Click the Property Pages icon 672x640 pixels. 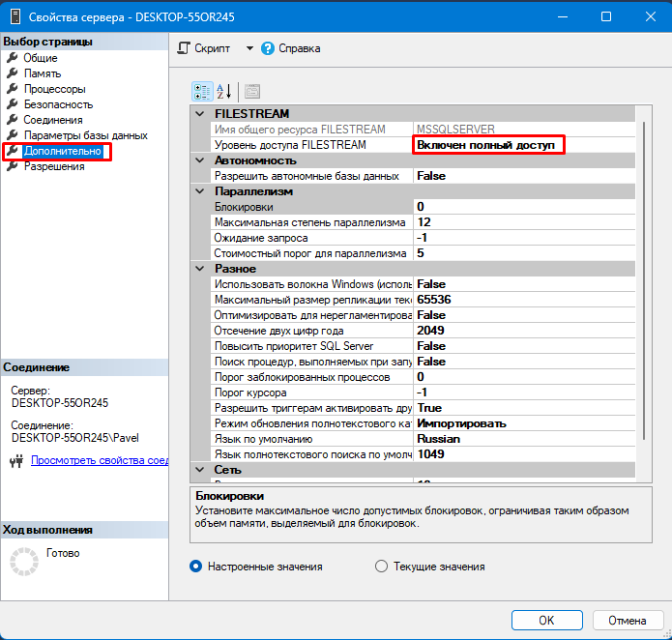[x=252, y=92]
